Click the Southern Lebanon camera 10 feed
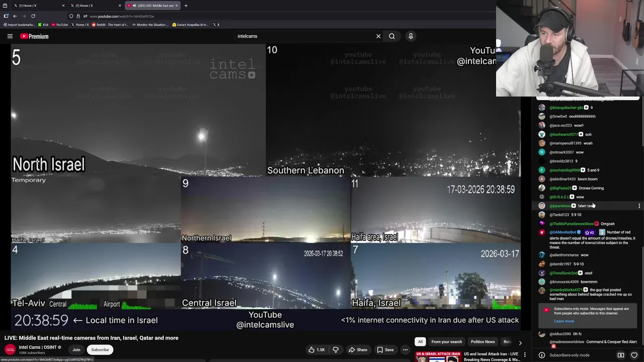The height and width of the screenshot is (362, 644). 393,111
